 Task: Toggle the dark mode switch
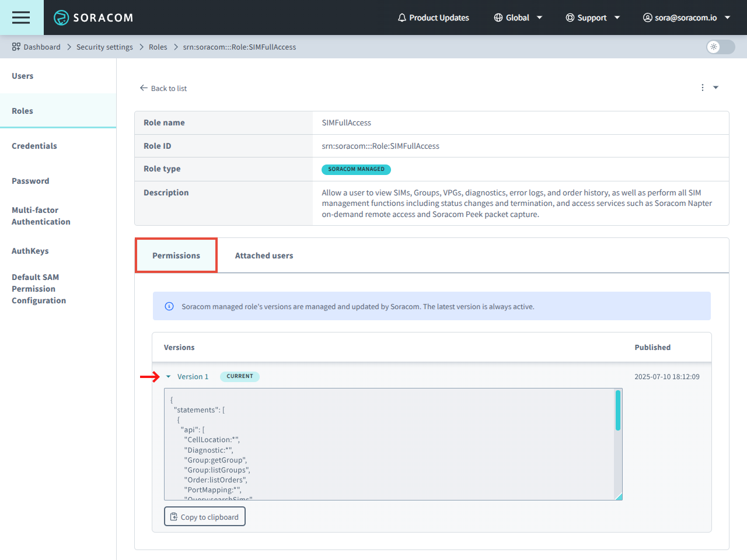tap(720, 47)
